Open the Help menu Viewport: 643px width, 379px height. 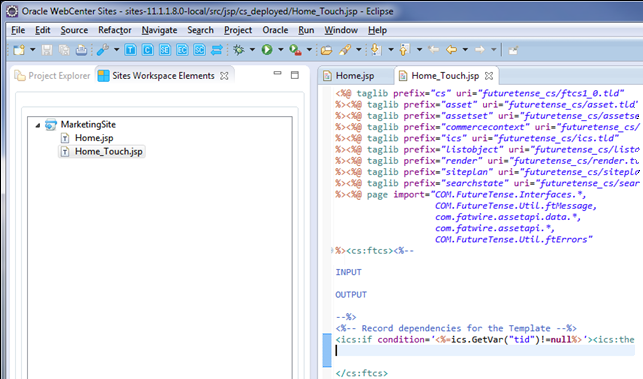(x=377, y=30)
